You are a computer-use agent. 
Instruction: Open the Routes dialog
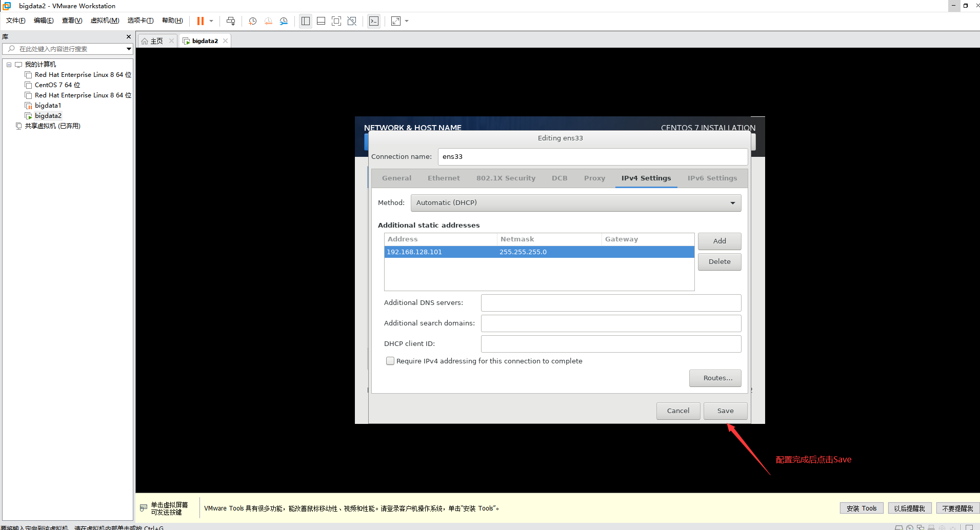click(x=715, y=378)
